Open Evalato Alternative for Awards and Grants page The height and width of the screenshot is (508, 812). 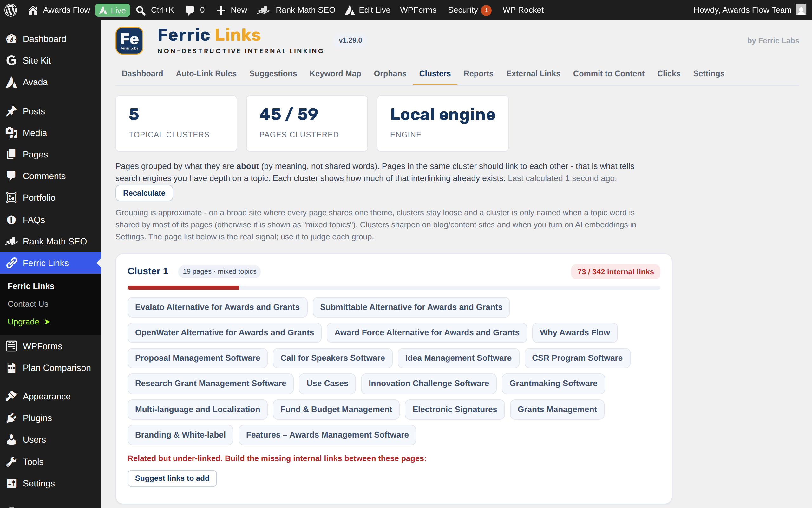tap(217, 307)
